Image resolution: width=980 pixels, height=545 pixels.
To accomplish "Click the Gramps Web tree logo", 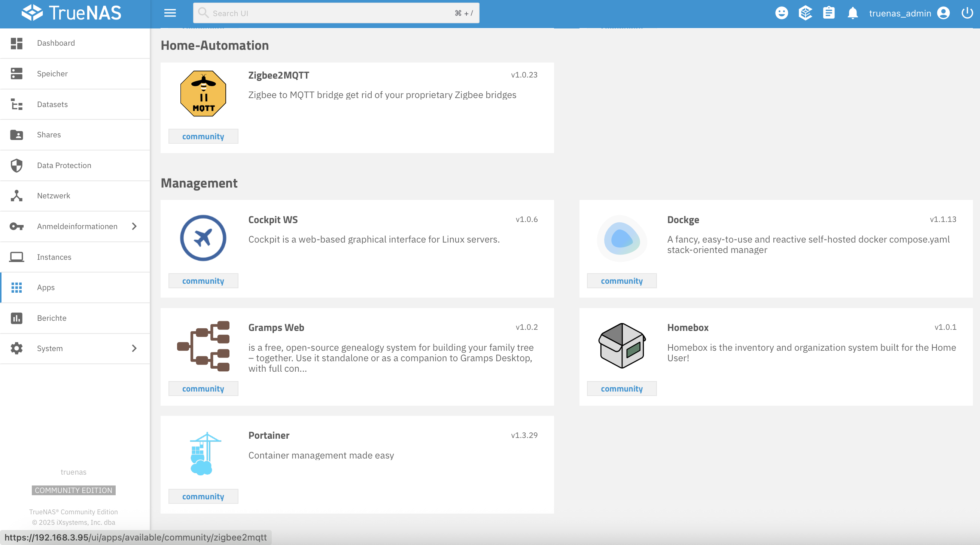I will point(203,346).
